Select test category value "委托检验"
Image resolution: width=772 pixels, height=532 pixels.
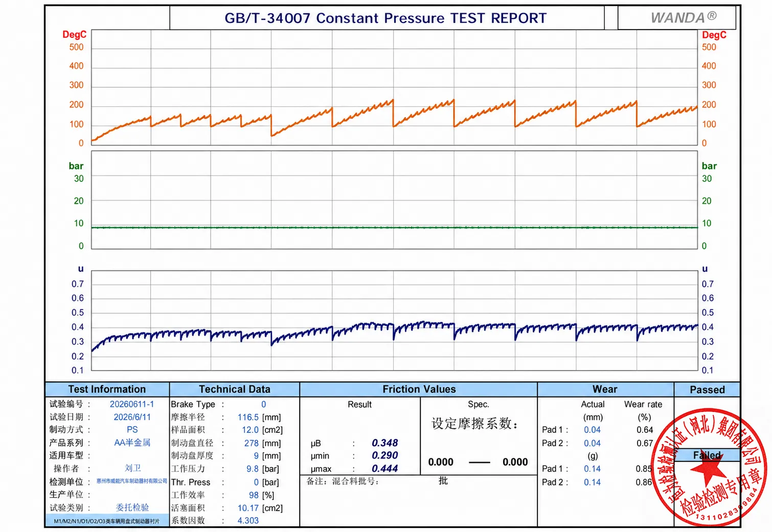click(132, 507)
